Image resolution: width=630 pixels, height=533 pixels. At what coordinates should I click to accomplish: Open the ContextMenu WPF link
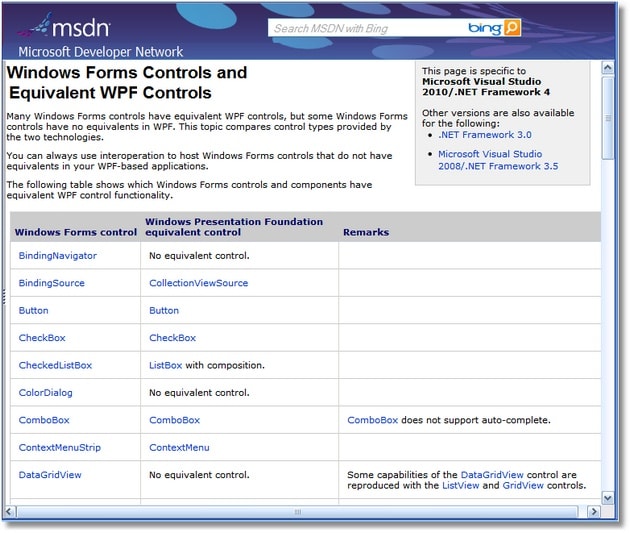(179, 447)
